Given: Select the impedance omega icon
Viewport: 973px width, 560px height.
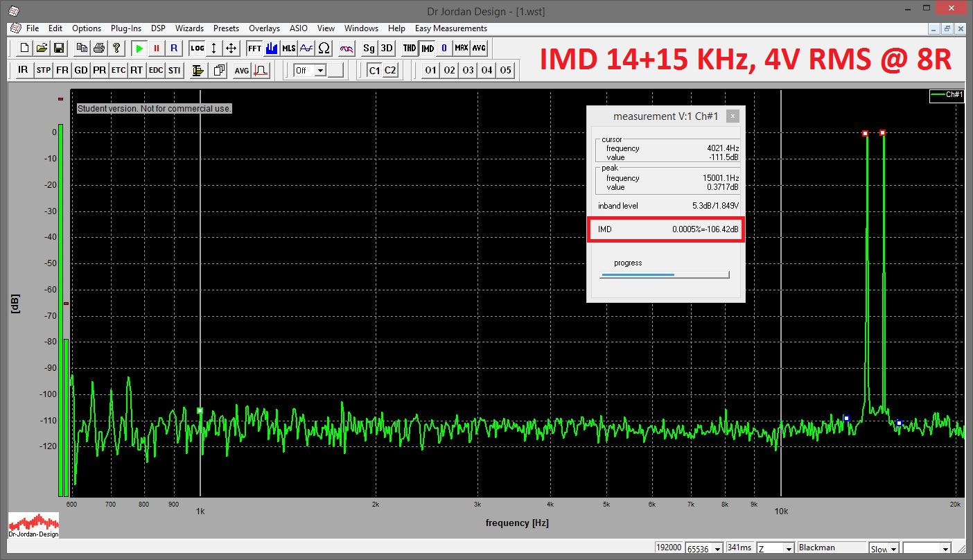Looking at the screenshot, I should 324,49.
